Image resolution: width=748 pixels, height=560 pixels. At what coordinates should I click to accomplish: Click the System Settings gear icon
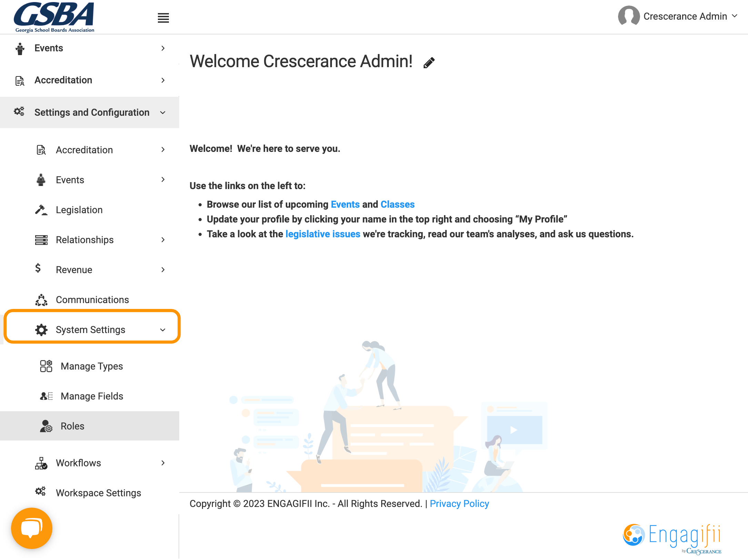[41, 330]
